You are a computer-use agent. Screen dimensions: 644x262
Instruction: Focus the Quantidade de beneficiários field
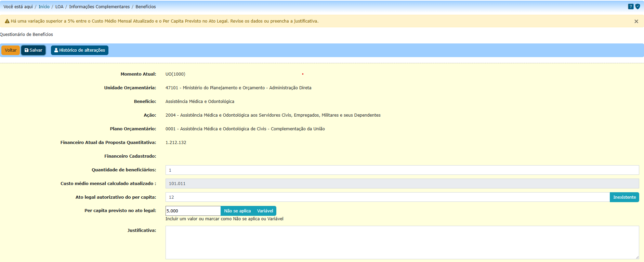pos(402,170)
